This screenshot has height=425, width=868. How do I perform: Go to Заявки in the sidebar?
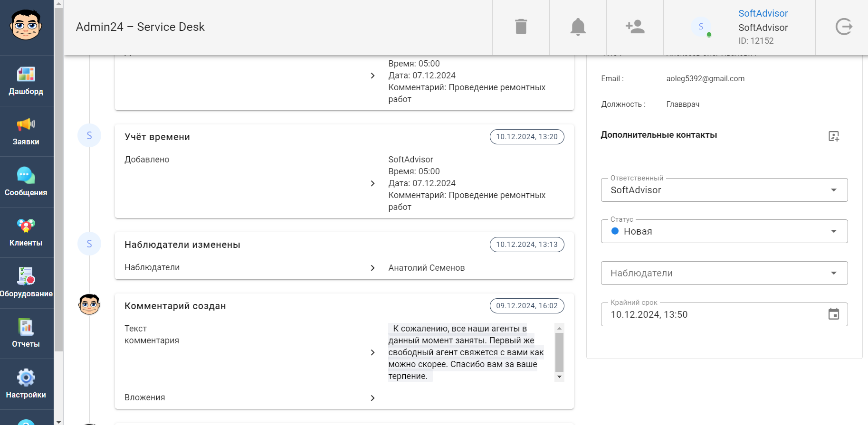pos(26,132)
